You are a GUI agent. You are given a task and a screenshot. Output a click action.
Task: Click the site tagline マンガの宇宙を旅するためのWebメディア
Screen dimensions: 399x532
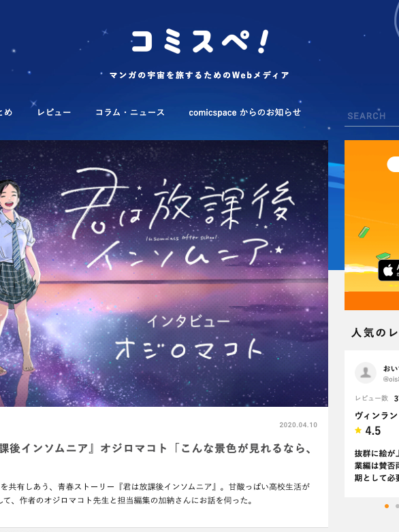(x=199, y=75)
